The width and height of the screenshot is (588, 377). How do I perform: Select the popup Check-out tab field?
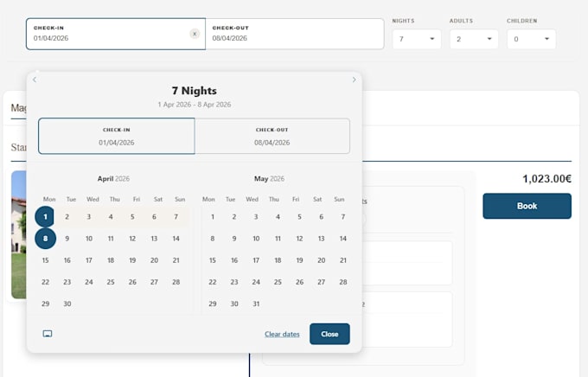[x=272, y=136]
